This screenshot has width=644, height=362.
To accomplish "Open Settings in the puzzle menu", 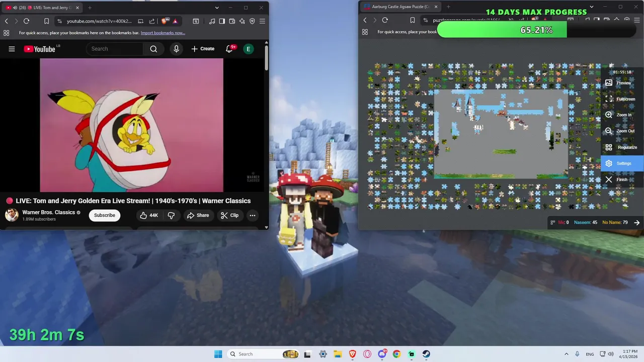I will [x=622, y=163].
